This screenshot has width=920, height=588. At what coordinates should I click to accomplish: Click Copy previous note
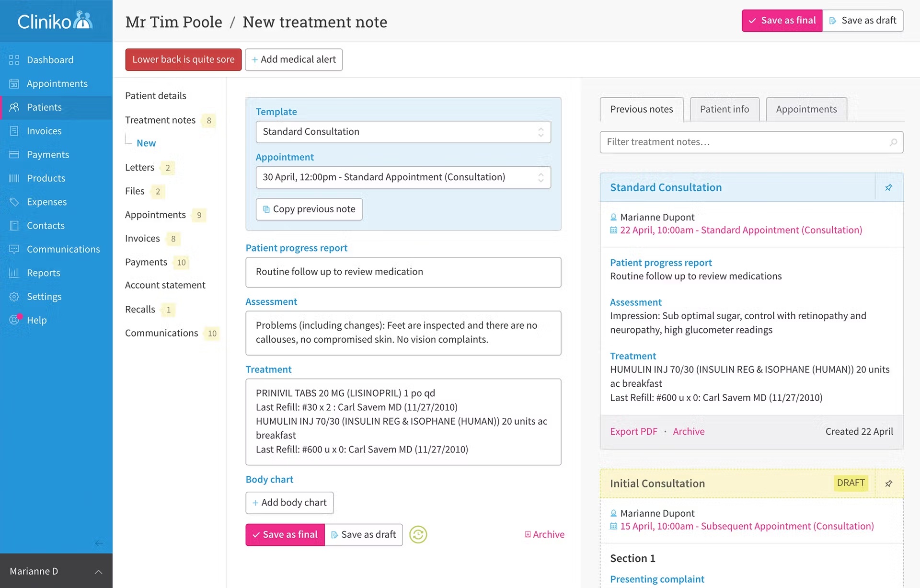coord(309,209)
